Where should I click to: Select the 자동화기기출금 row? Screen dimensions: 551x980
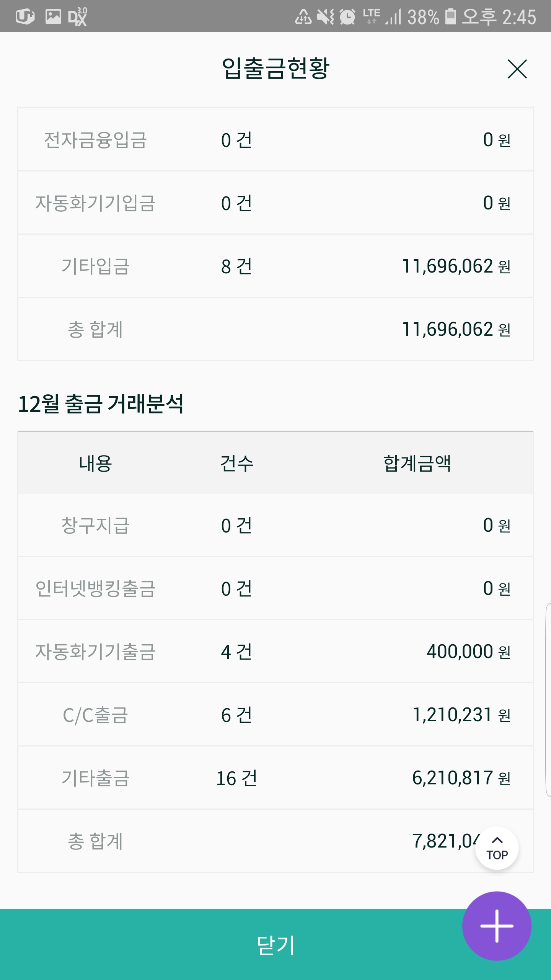(x=275, y=652)
